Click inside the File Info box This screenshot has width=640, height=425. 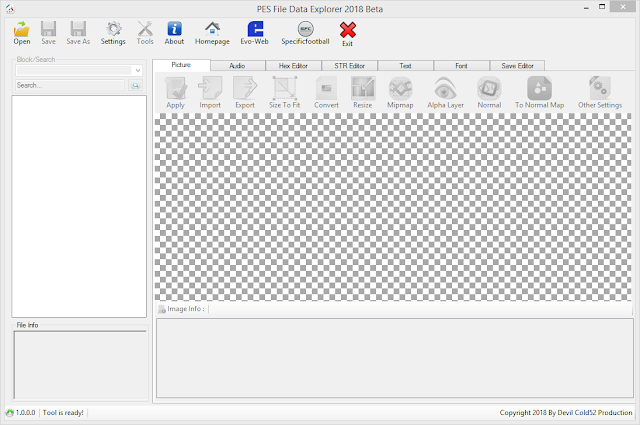[80, 365]
